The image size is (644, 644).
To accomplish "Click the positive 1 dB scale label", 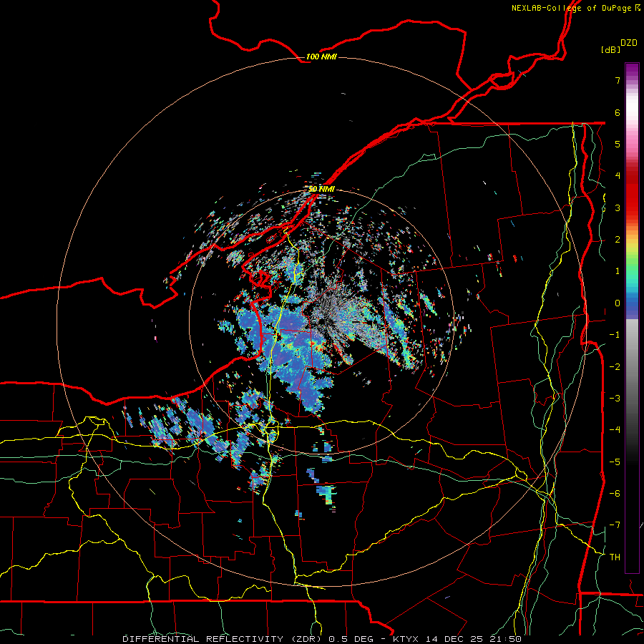I will tap(618, 271).
